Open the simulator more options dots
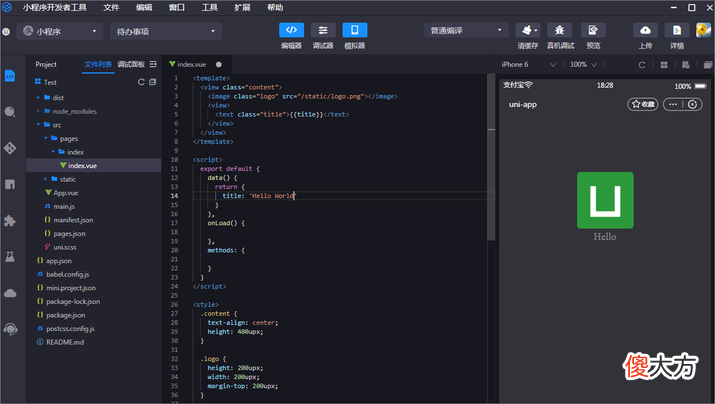This screenshot has width=715, height=404. pos(673,104)
